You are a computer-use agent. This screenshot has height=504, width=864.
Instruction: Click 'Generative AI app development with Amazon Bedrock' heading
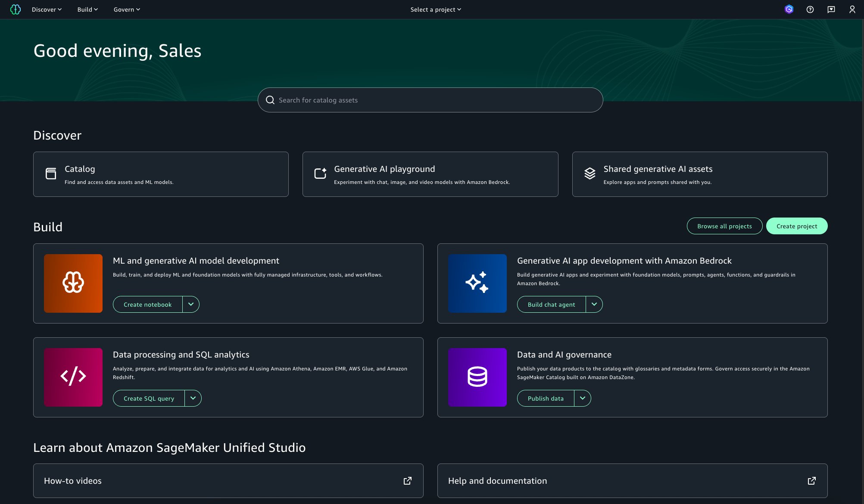coord(624,261)
